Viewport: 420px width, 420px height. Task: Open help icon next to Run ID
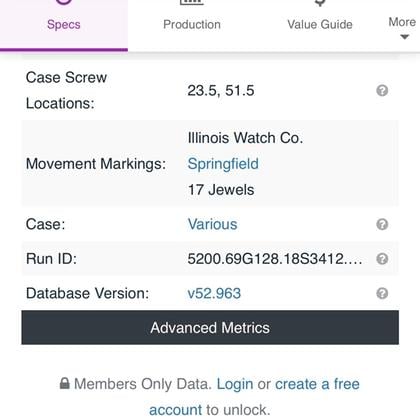pos(382,259)
